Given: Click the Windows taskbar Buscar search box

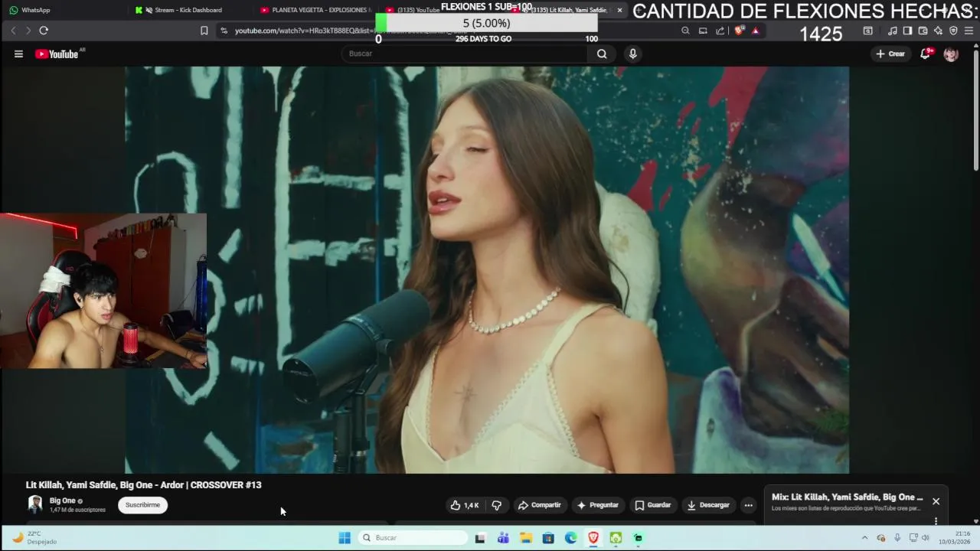Looking at the screenshot, I should (413, 538).
